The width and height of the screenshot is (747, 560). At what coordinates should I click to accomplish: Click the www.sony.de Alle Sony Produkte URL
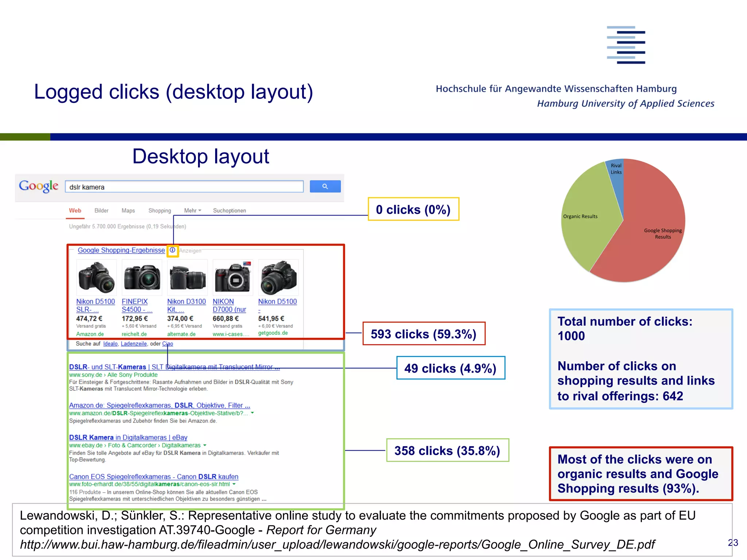tap(113, 375)
